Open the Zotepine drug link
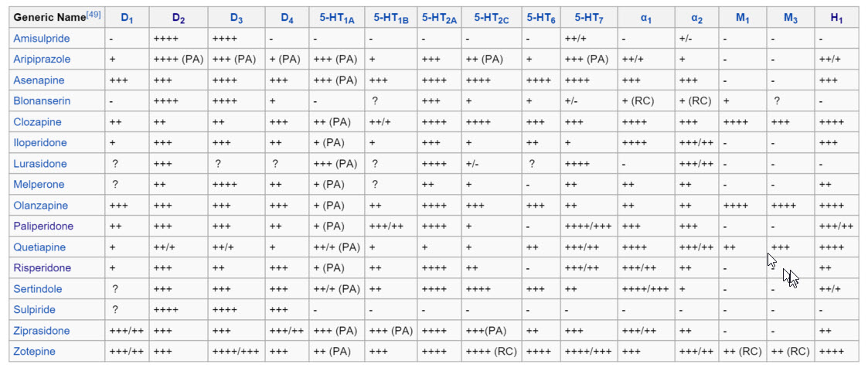This screenshot has width=868, height=371. point(34,352)
